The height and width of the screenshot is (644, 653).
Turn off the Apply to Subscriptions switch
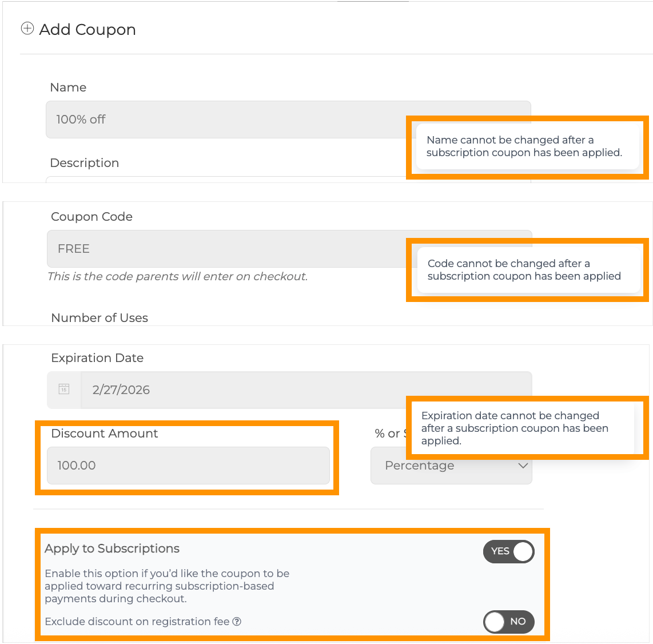[508, 551]
